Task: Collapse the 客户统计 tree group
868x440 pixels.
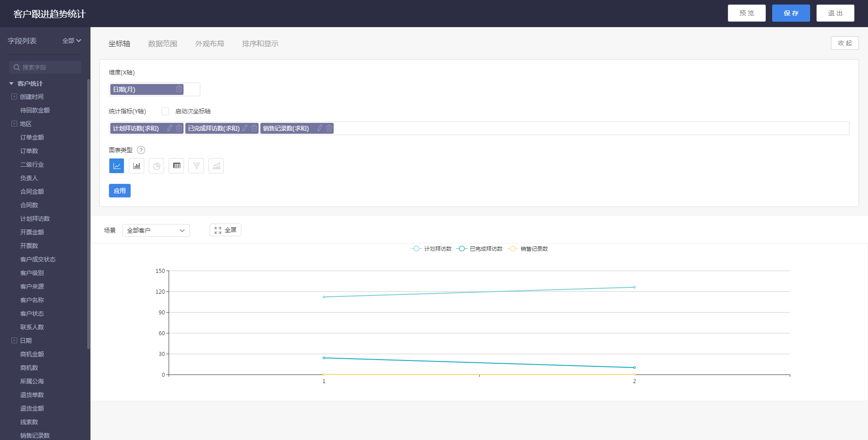Action: pyautogui.click(x=11, y=84)
